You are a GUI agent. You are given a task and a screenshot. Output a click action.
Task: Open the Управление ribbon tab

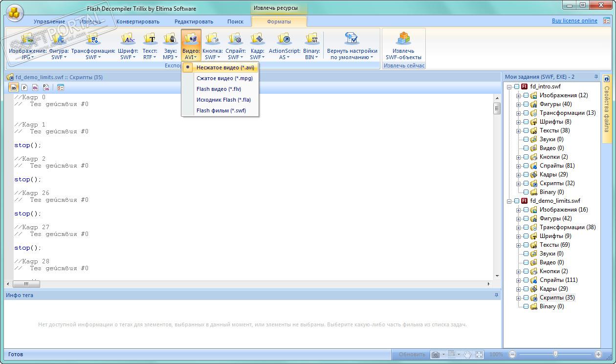pos(49,21)
